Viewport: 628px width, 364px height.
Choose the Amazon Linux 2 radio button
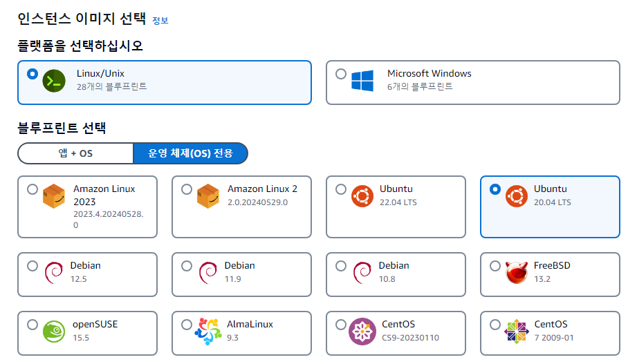point(187,189)
